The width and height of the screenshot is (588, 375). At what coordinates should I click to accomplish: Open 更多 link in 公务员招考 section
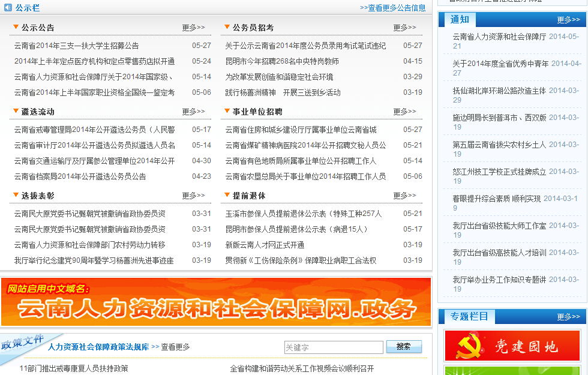(x=404, y=28)
